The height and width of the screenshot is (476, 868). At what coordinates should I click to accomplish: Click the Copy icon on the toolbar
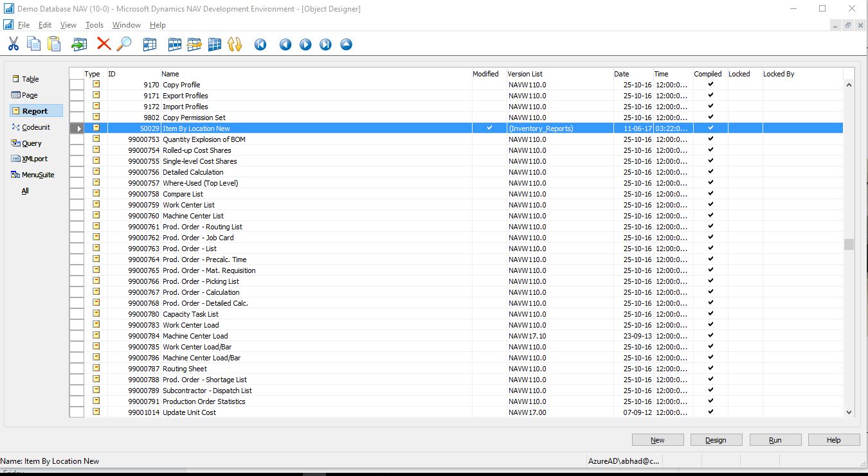coord(33,44)
